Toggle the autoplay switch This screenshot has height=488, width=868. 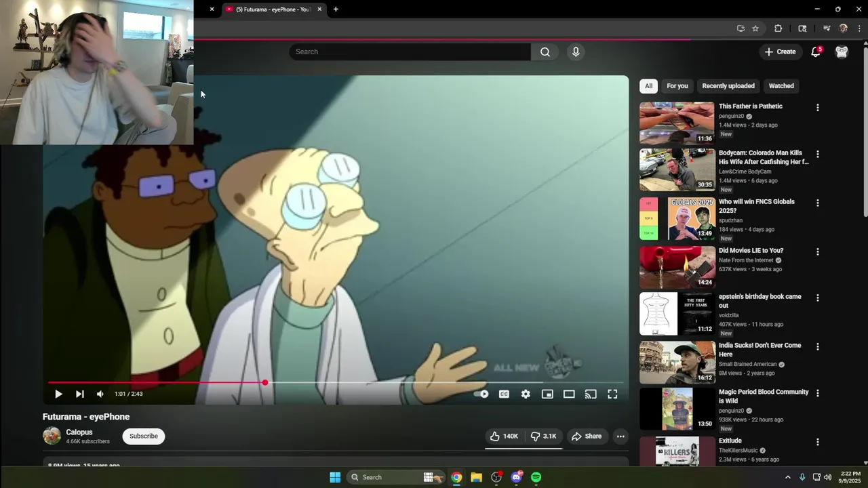[x=481, y=394]
